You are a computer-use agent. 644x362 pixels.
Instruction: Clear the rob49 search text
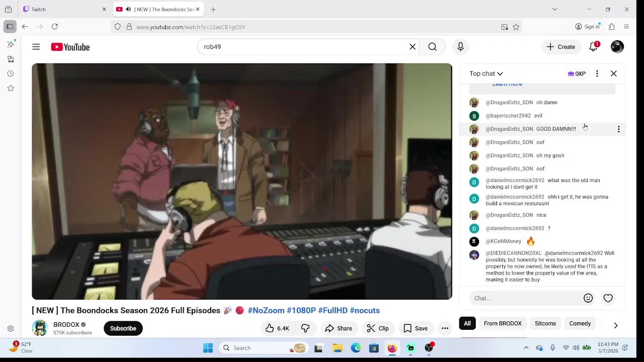tap(413, 47)
